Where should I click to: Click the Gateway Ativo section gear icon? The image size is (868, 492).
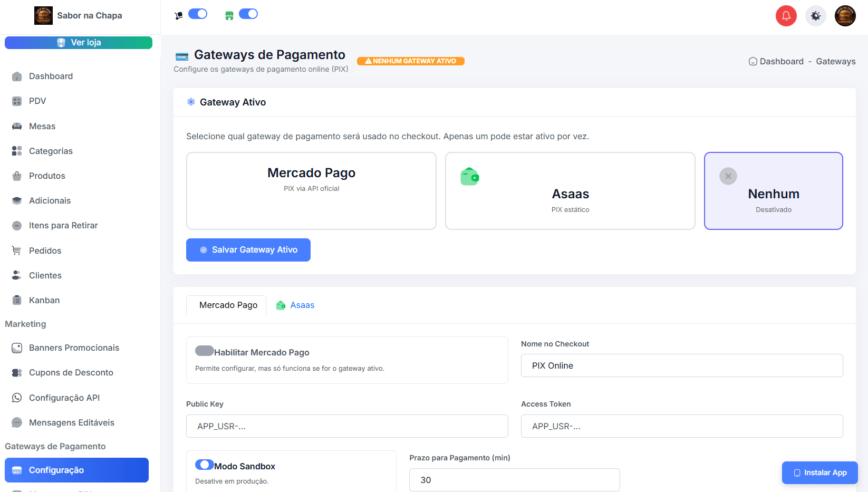pyautogui.click(x=191, y=102)
